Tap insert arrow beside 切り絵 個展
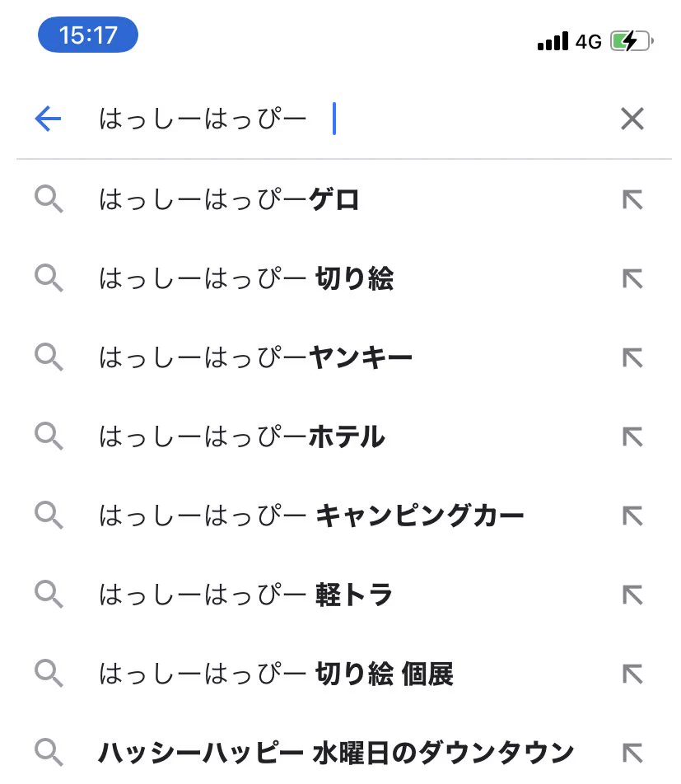Image resolution: width=681 pixels, height=784 pixels. coord(632,674)
